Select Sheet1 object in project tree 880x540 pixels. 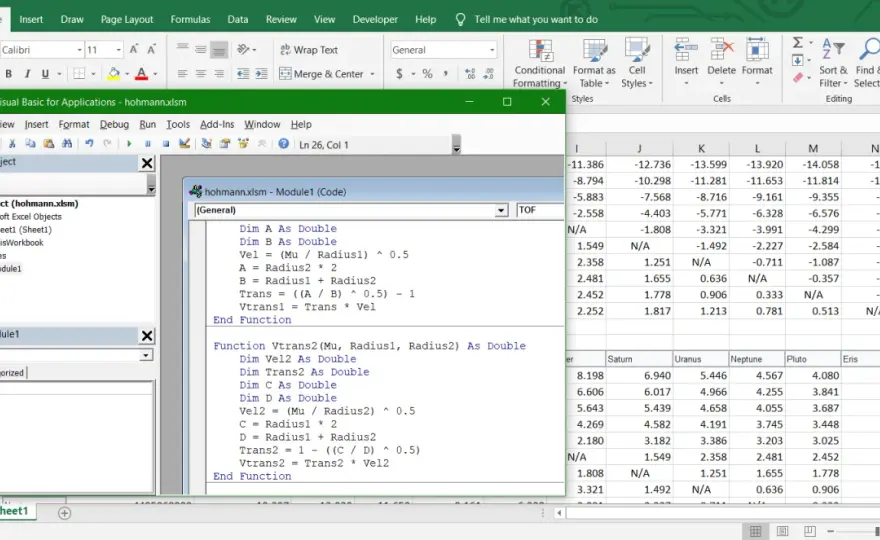click(x=26, y=230)
